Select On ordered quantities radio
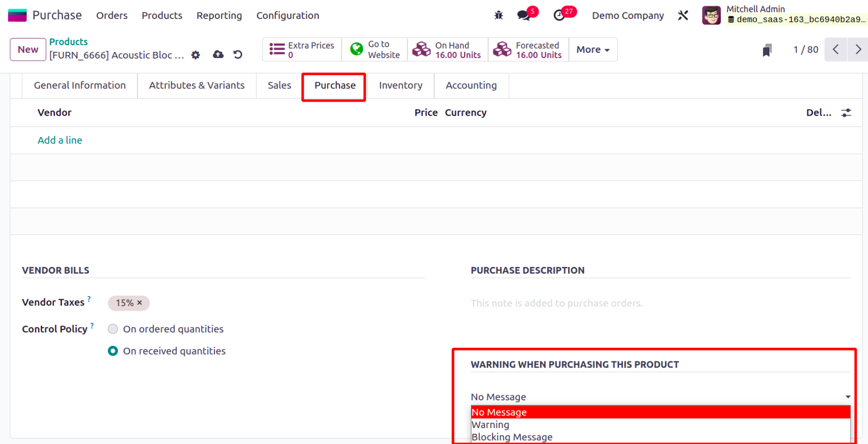The image size is (868, 444). click(113, 329)
